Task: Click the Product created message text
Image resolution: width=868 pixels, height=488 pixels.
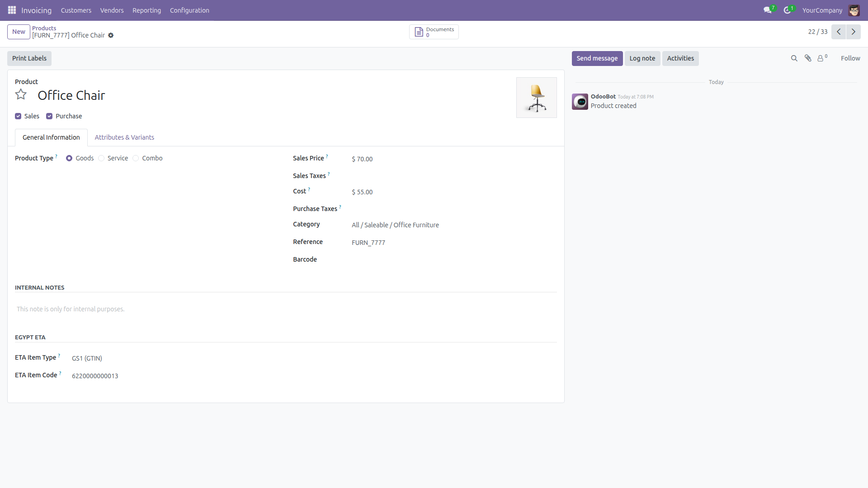Action: [x=613, y=106]
